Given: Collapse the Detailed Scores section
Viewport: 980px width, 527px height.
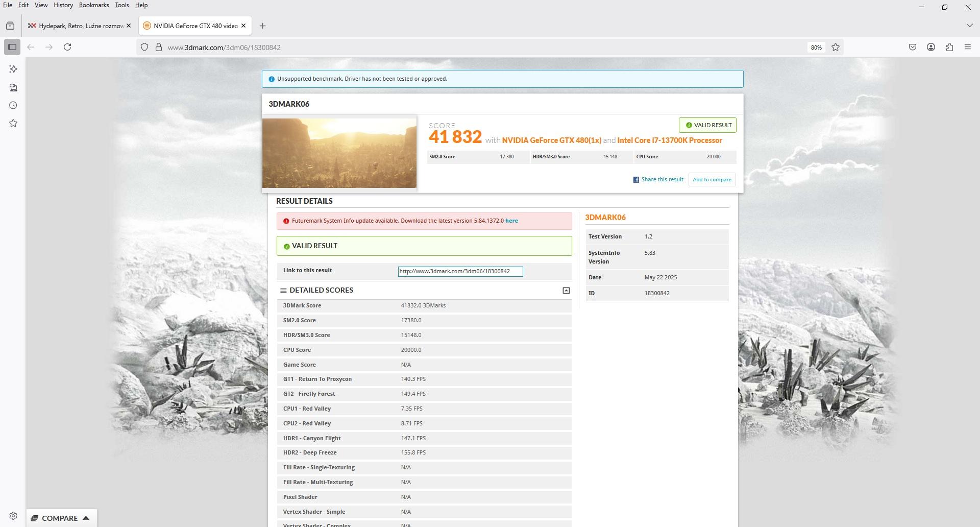Looking at the screenshot, I should (x=566, y=291).
